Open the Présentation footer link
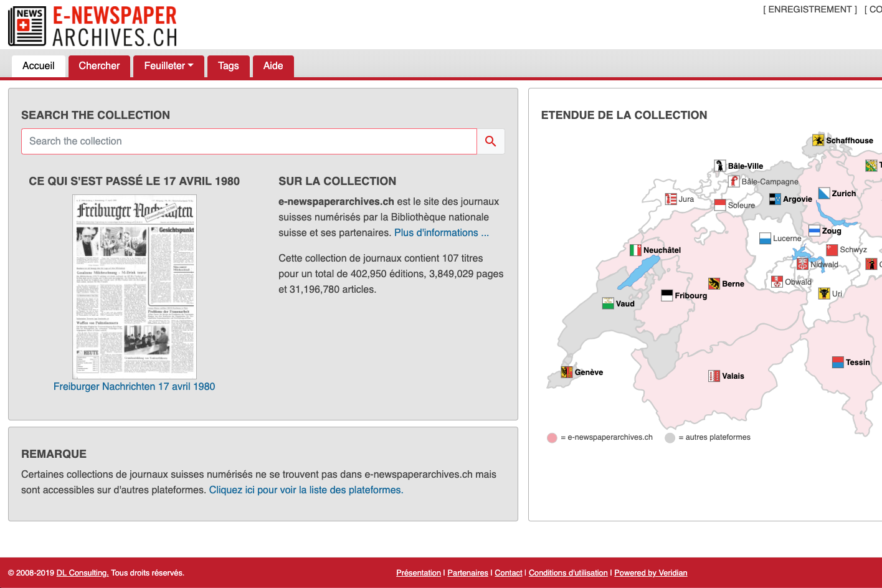Screen dimensions: 882x588 pos(419,573)
